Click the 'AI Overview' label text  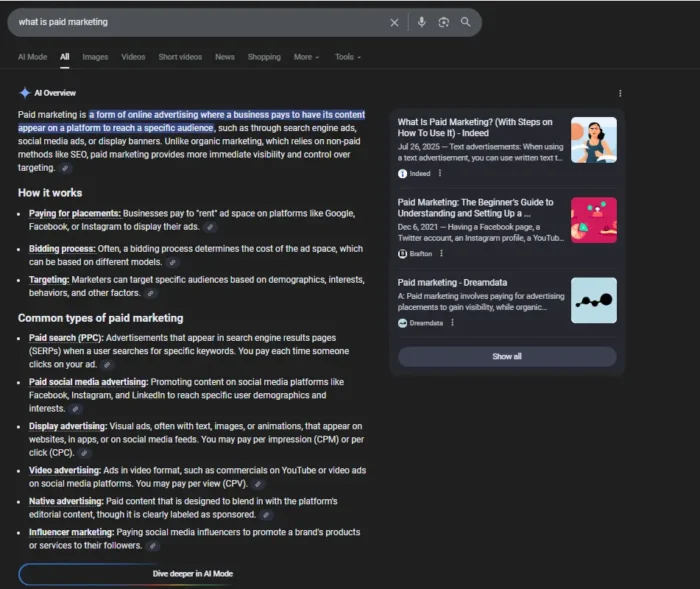[x=55, y=93]
